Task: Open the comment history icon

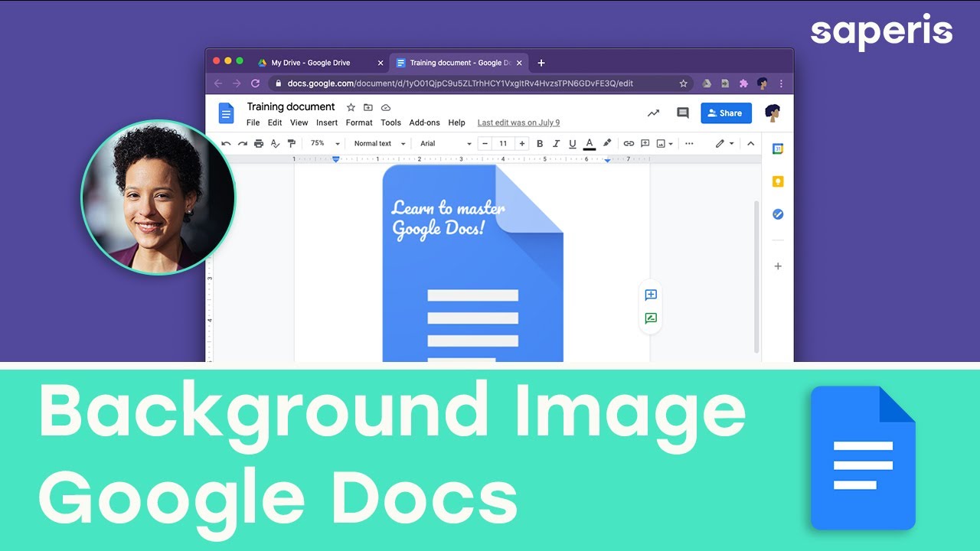Action: click(682, 113)
